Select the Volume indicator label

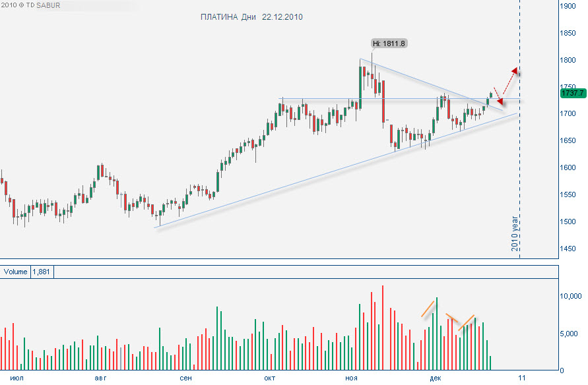click(15, 272)
